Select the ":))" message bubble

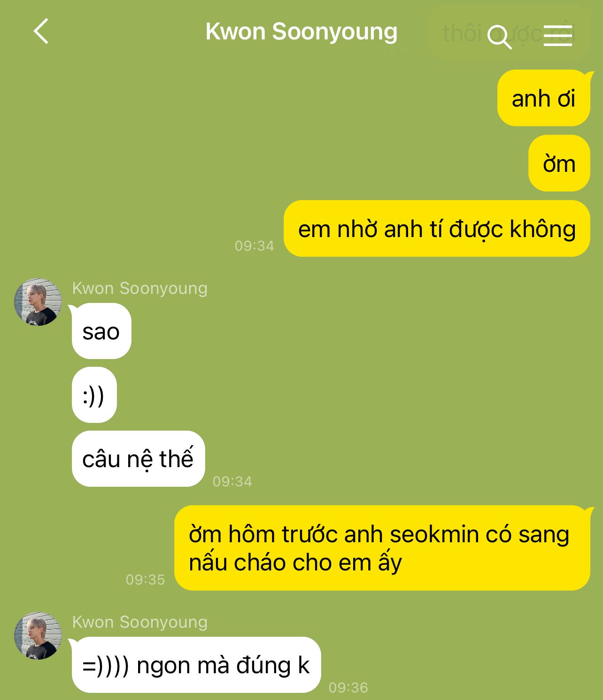click(94, 395)
